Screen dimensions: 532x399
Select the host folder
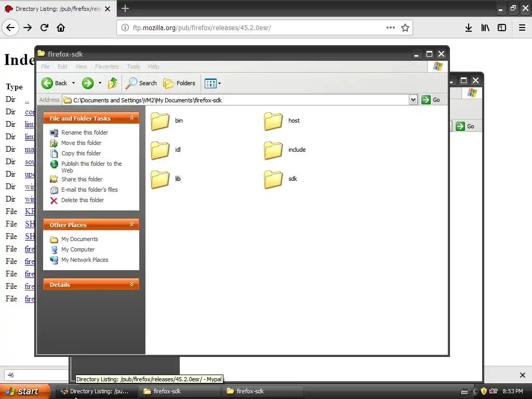click(x=282, y=121)
